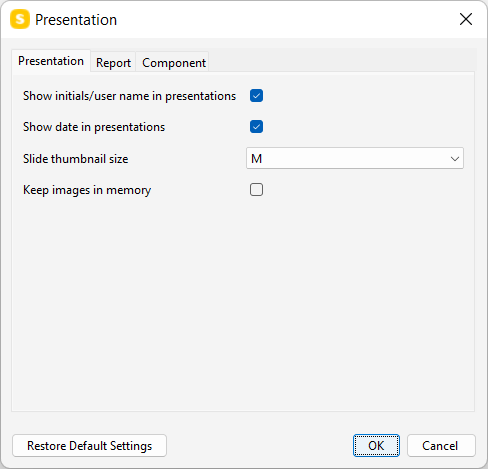Switch to the Report tab
Image resolution: width=488 pixels, height=469 pixels.
click(x=113, y=62)
